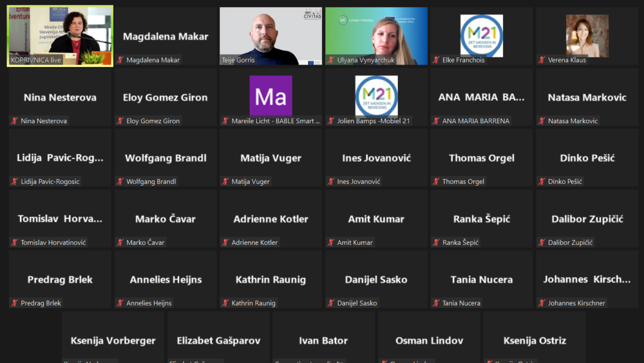
Task: Click muted mic icon for Wolfgang Brandl
Action: (120, 181)
